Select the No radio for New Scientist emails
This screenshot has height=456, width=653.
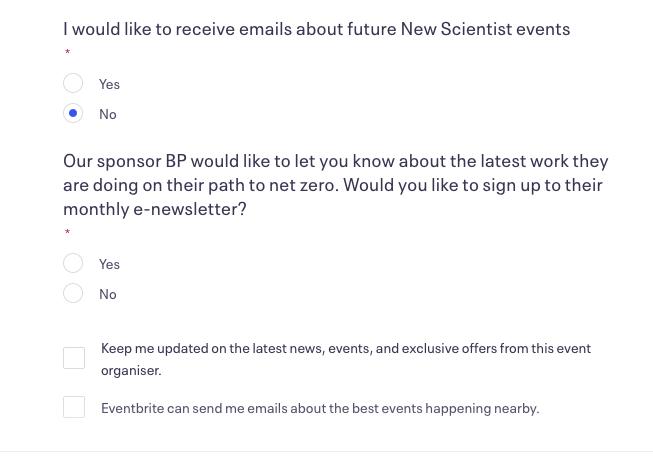(x=73, y=114)
